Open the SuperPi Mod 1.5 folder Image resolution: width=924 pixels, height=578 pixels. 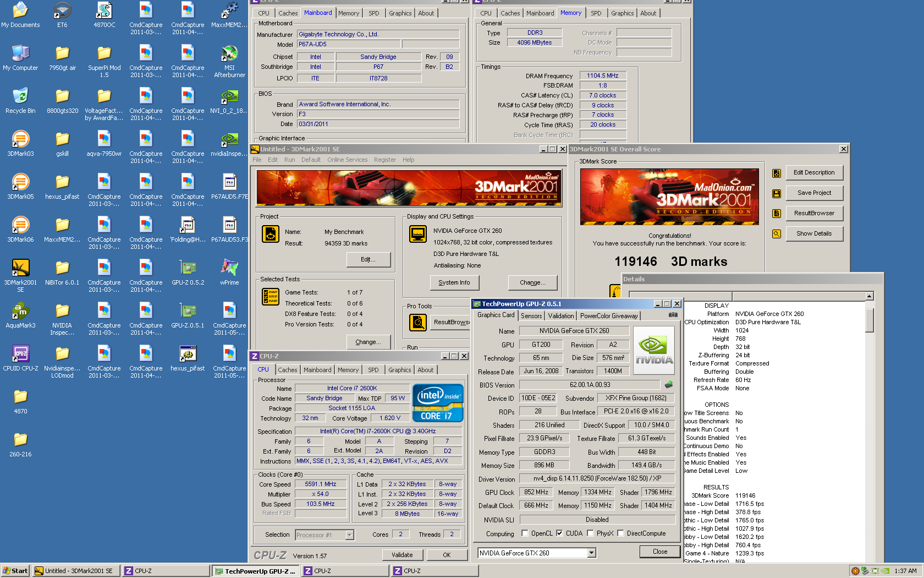[x=104, y=61]
